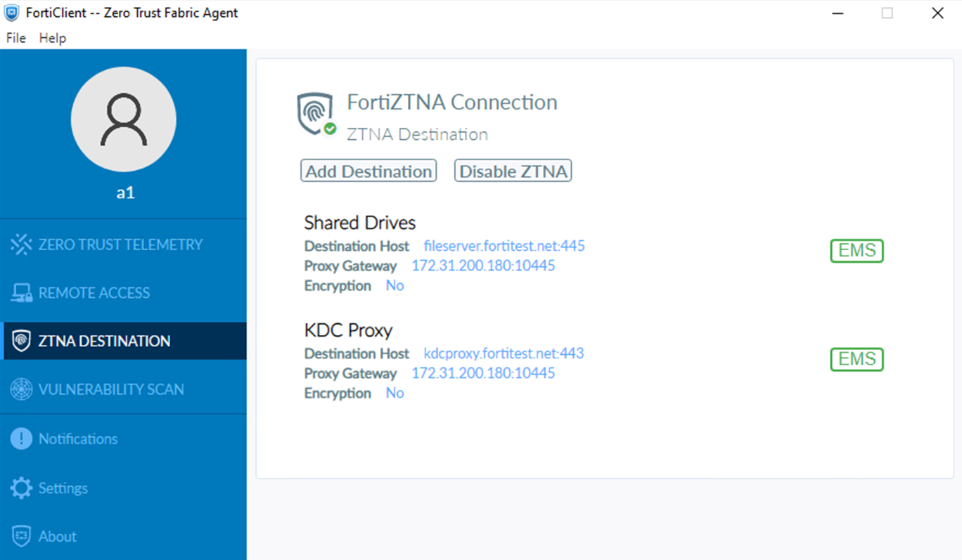The height and width of the screenshot is (560, 962).
Task: Click the Add Destination button
Action: [368, 170]
